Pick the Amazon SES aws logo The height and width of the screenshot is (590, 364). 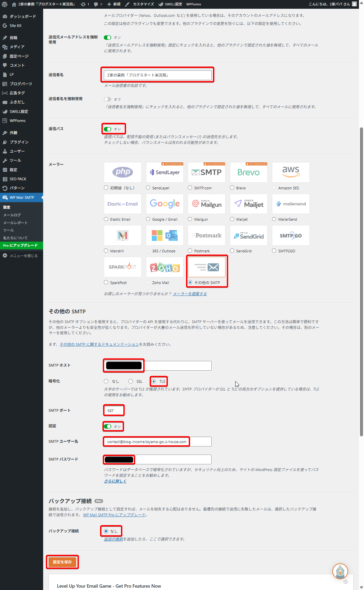point(291,172)
